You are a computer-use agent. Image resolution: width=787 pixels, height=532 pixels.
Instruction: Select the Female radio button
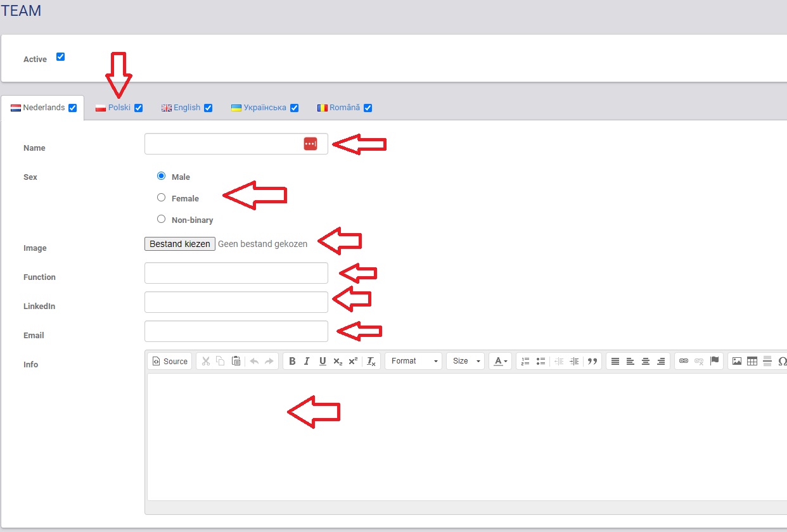click(x=161, y=198)
